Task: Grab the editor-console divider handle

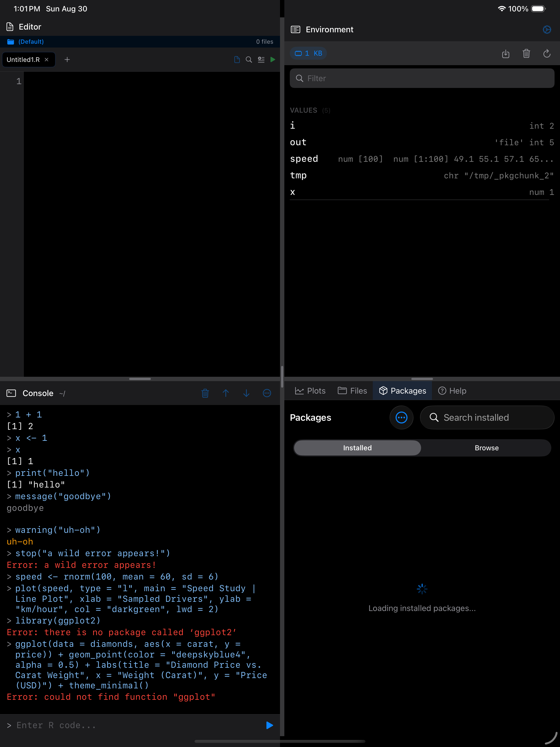Action: pos(140,379)
